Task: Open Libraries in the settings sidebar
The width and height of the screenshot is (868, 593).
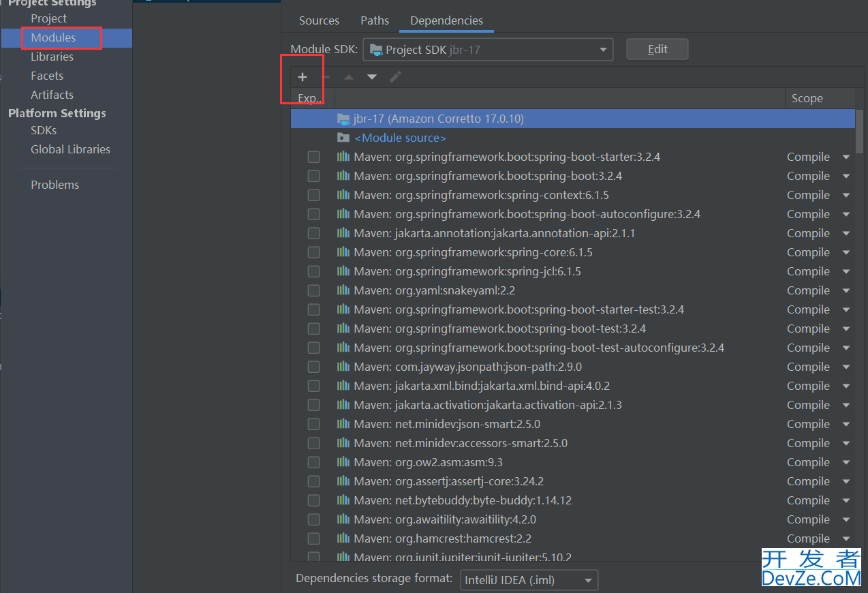Action: click(52, 57)
